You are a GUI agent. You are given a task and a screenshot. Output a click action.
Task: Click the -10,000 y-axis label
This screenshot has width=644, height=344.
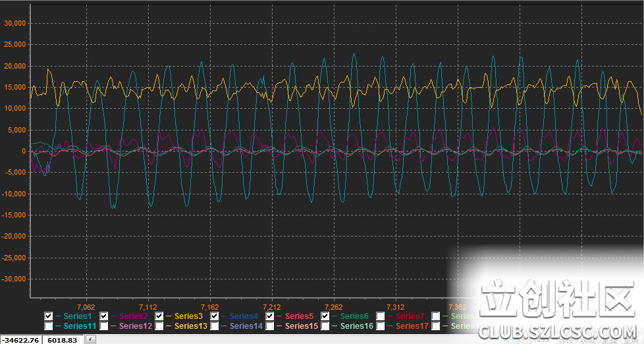coord(14,194)
